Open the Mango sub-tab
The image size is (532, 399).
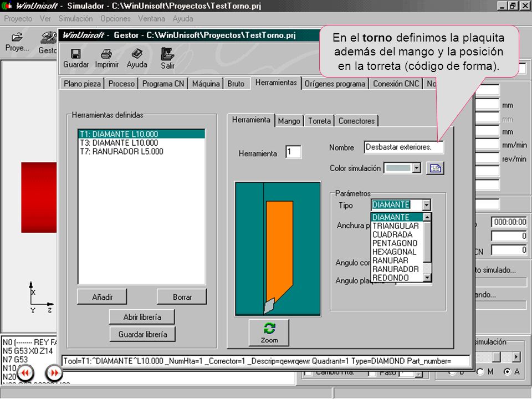[x=289, y=121]
